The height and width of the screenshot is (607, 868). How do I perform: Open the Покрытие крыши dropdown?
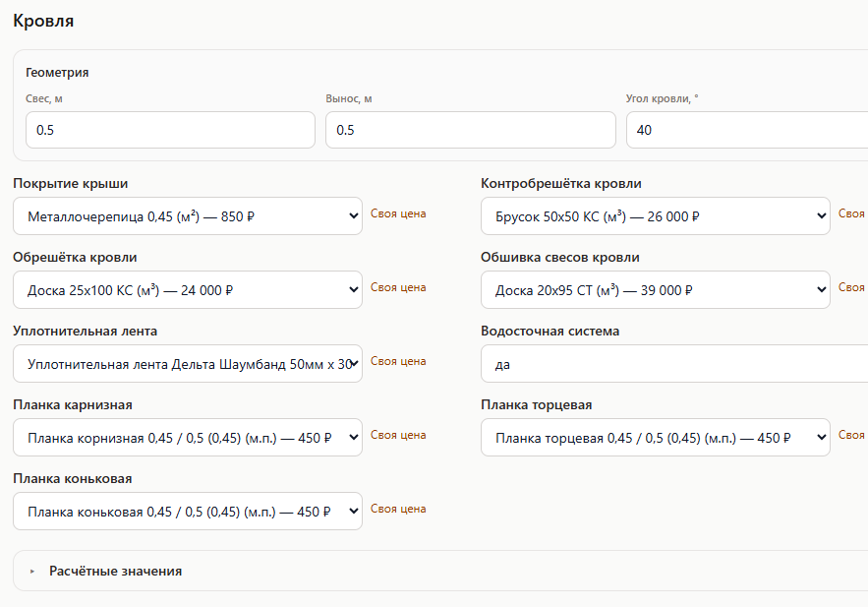pyautogui.click(x=188, y=216)
